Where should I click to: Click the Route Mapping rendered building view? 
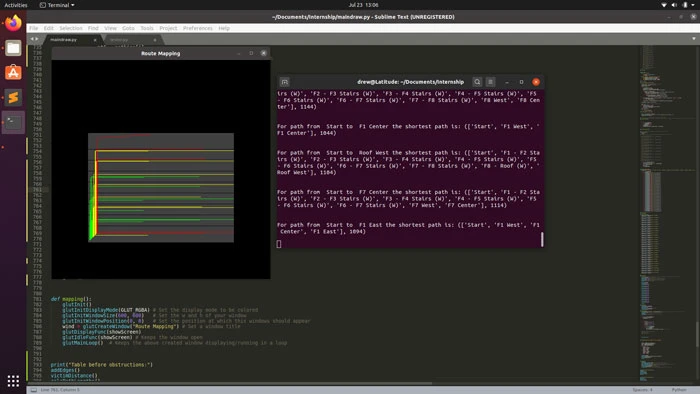[x=161, y=187]
